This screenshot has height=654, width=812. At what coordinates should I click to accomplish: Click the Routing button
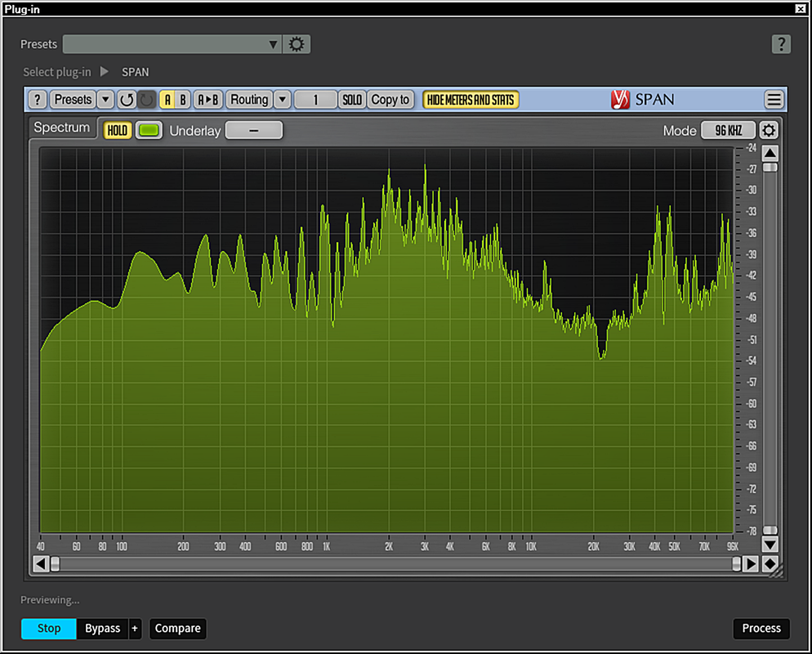(x=250, y=100)
